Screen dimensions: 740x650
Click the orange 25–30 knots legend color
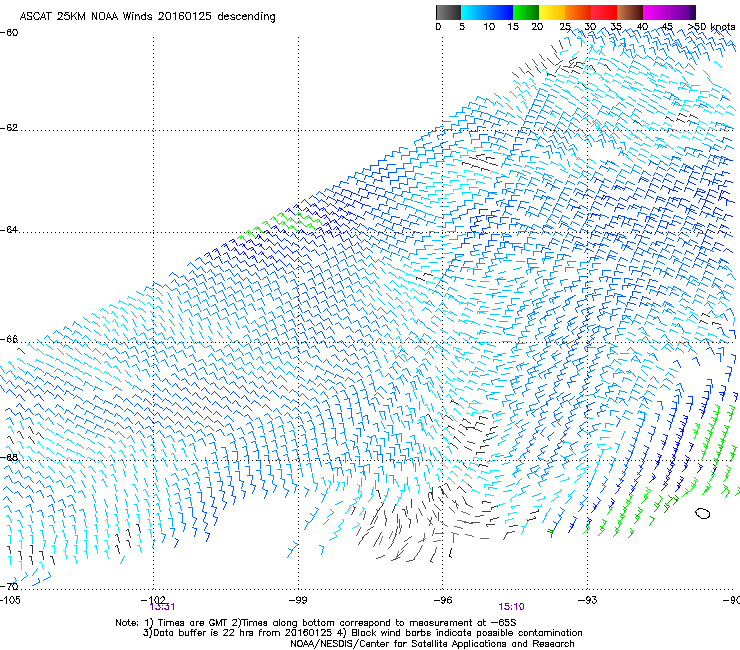tap(578, 12)
